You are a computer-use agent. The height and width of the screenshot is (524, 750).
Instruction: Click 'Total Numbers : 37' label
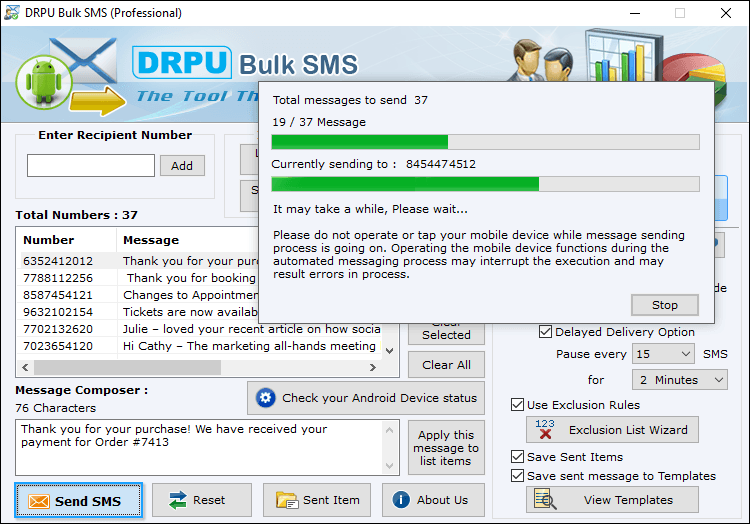(x=77, y=215)
